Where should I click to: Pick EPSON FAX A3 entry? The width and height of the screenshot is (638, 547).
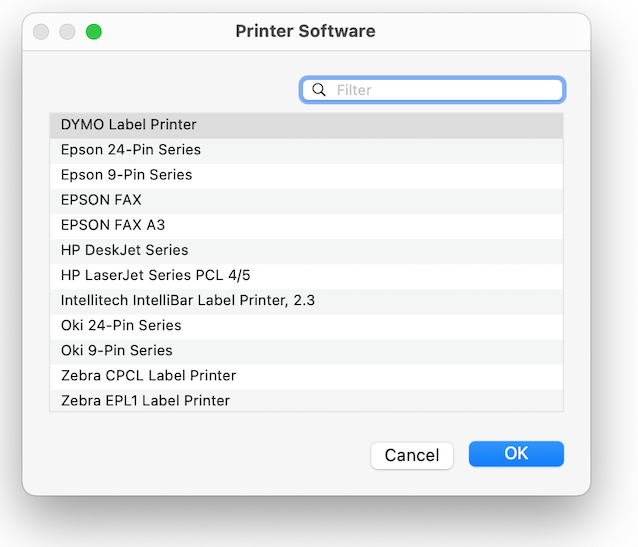[x=306, y=225]
